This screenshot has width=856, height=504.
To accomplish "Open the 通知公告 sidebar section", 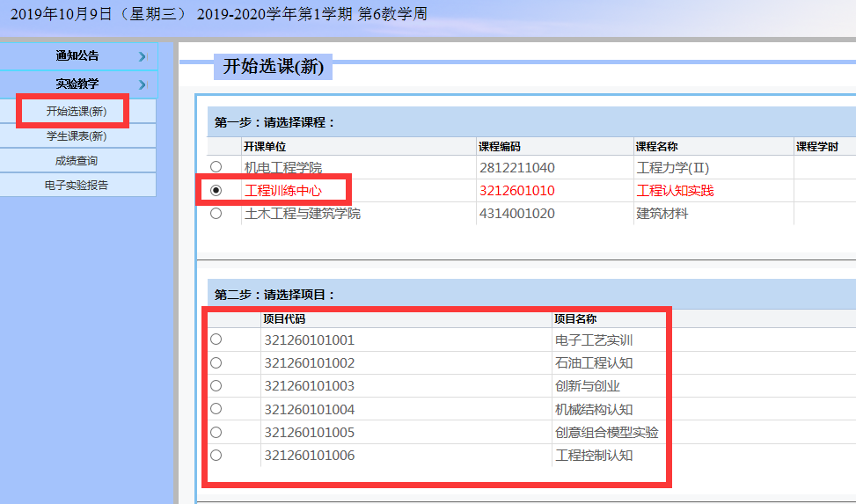I will pyautogui.click(x=77, y=56).
